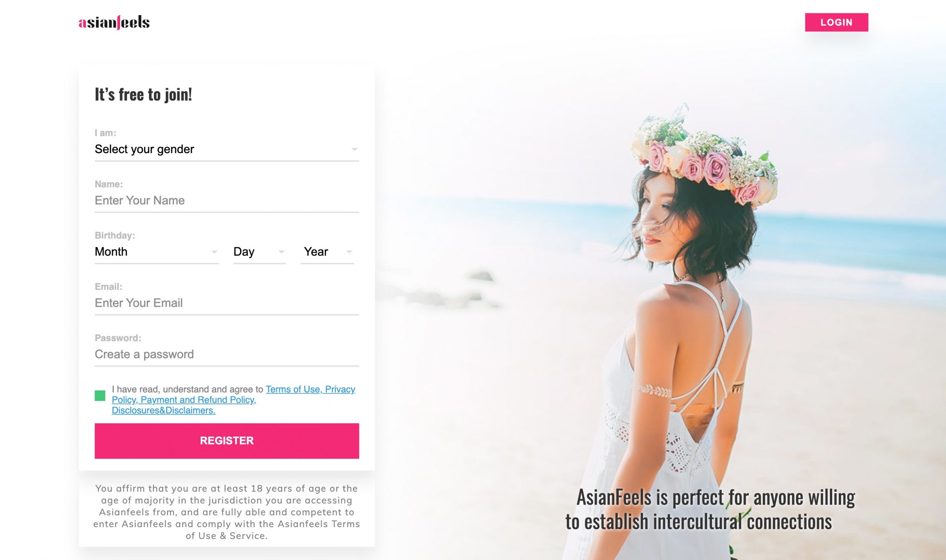The width and height of the screenshot is (946, 560).
Task: Open the Day birthday dropdown
Action: pos(259,252)
